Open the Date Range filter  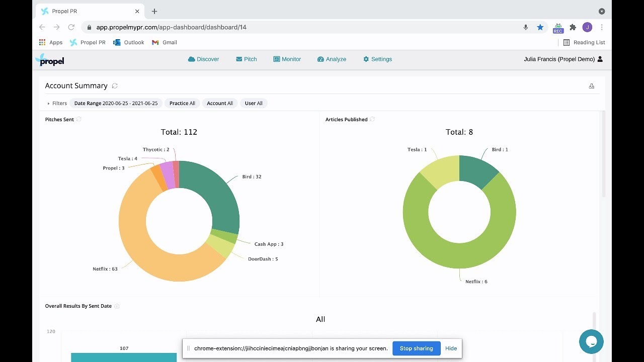coord(116,103)
